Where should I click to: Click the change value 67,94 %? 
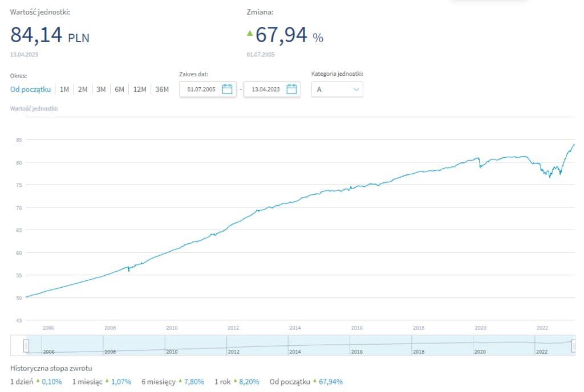289,35
